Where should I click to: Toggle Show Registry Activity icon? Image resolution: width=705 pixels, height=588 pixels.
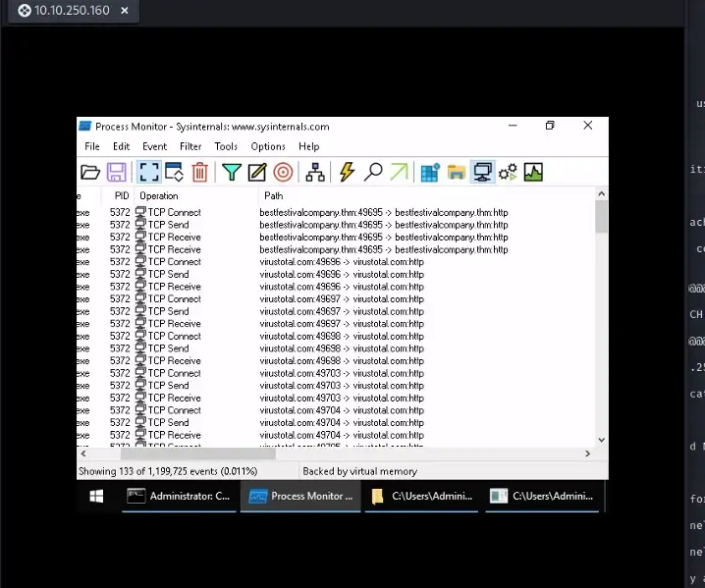[430, 172]
